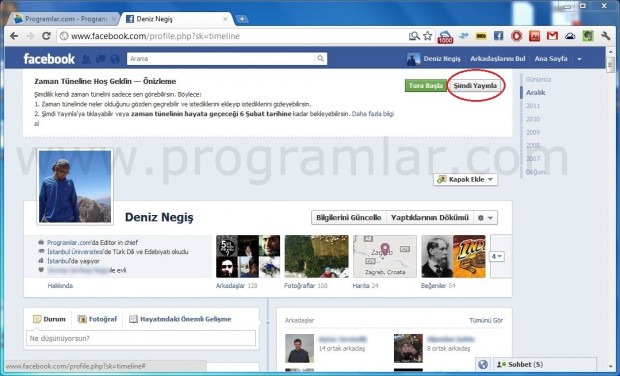Viewport: 620px width, 376px height.
Task: Jump to 2008 on the timeline
Action: [x=533, y=145]
